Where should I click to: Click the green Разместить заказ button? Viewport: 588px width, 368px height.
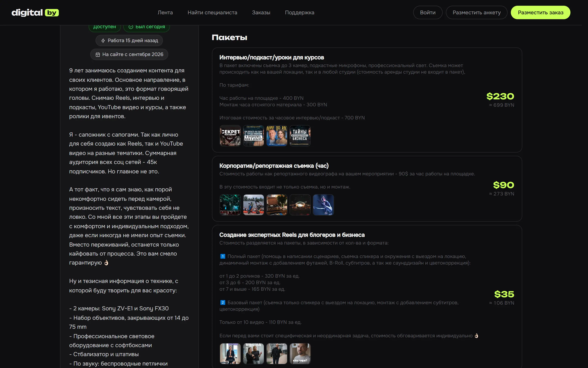pyautogui.click(x=540, y=12)
